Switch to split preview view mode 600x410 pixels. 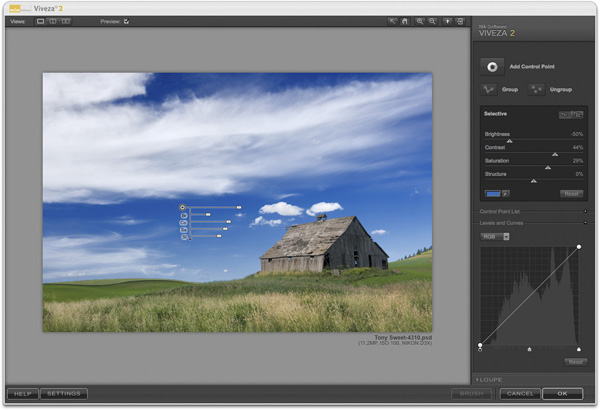tap(53, 20)
